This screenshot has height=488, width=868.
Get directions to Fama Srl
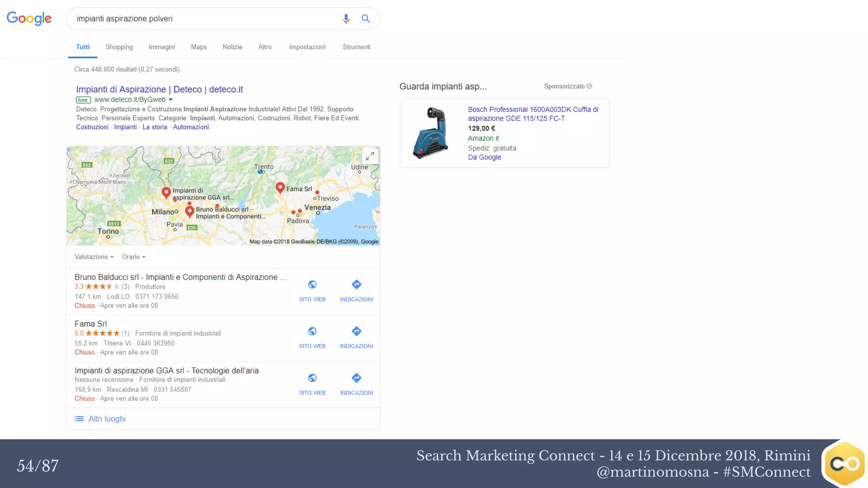pos(356,331)
